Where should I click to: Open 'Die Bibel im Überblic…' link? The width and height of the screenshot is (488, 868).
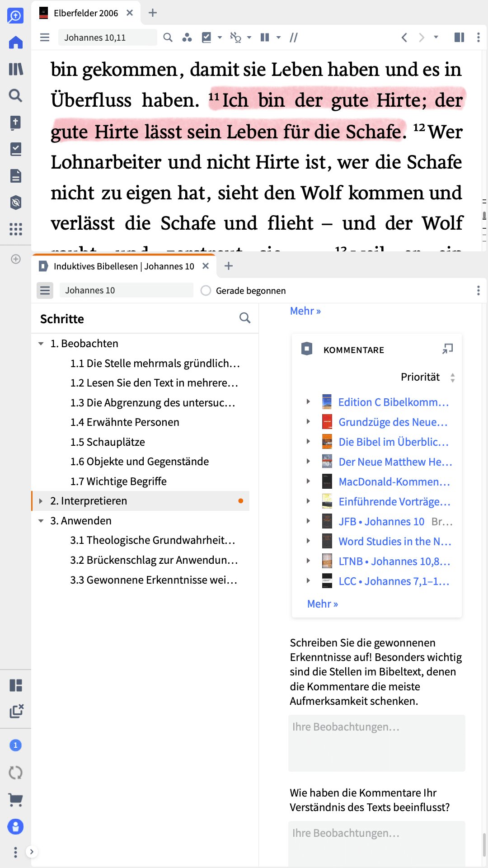pos(394,442)
